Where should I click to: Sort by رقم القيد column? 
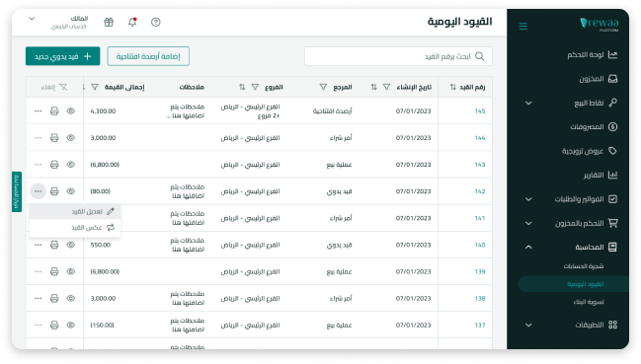pos(453,87)
